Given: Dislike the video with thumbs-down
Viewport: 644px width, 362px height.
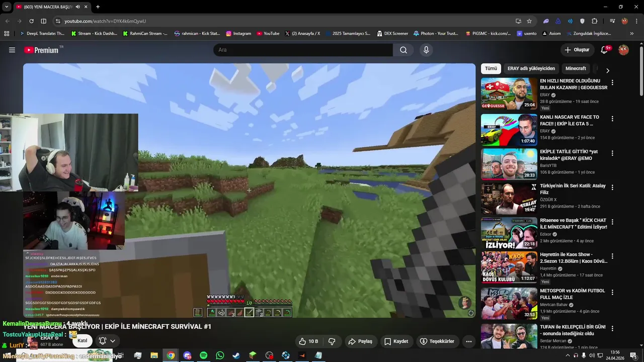Looking at the screenshot, I should tap(332, 341).
